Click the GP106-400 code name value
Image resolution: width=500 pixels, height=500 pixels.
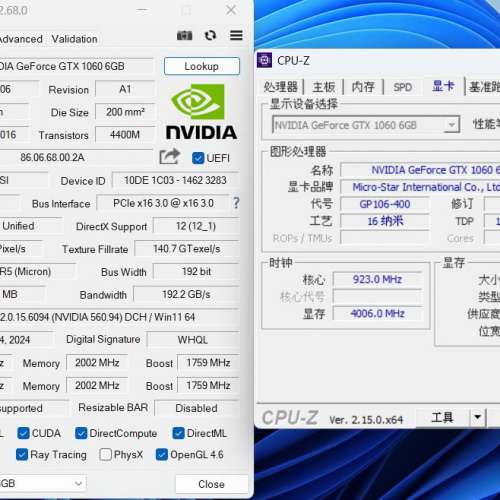(x=385, y=204)
